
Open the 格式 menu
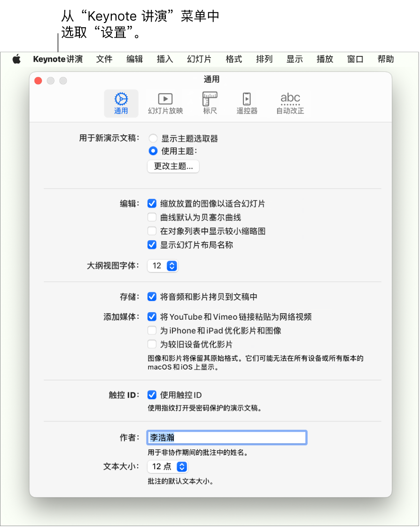click(234, 59)
